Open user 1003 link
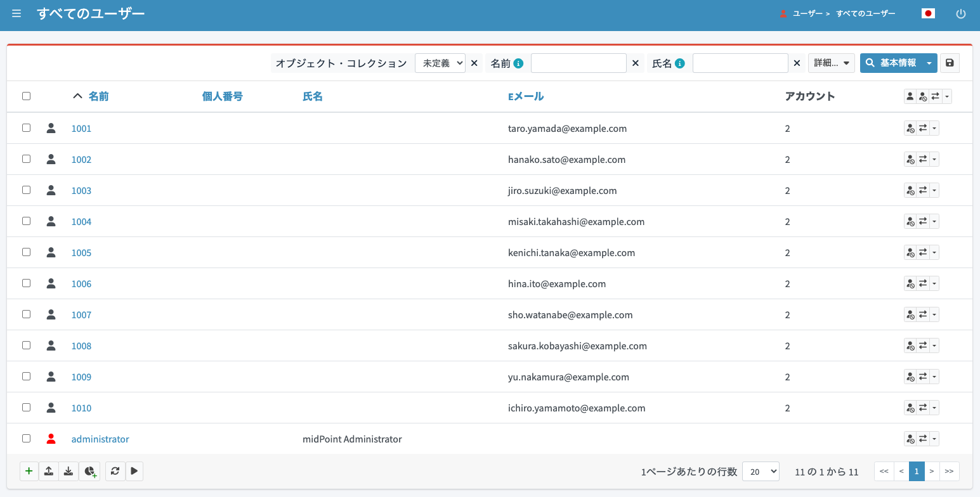Screen dimensions: 980x497 81,191
